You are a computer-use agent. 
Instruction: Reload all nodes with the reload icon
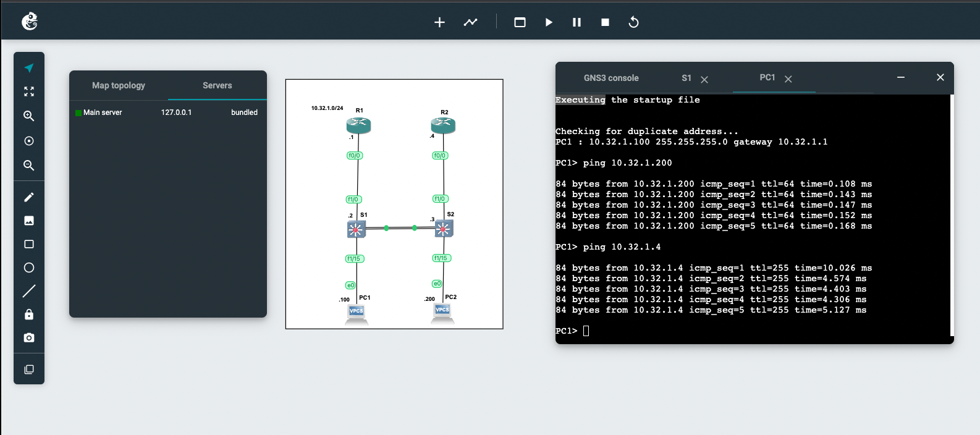pos(633,22)
